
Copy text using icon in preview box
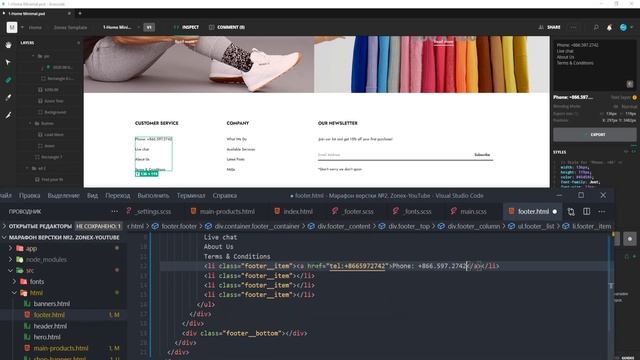tap(630, 84)
